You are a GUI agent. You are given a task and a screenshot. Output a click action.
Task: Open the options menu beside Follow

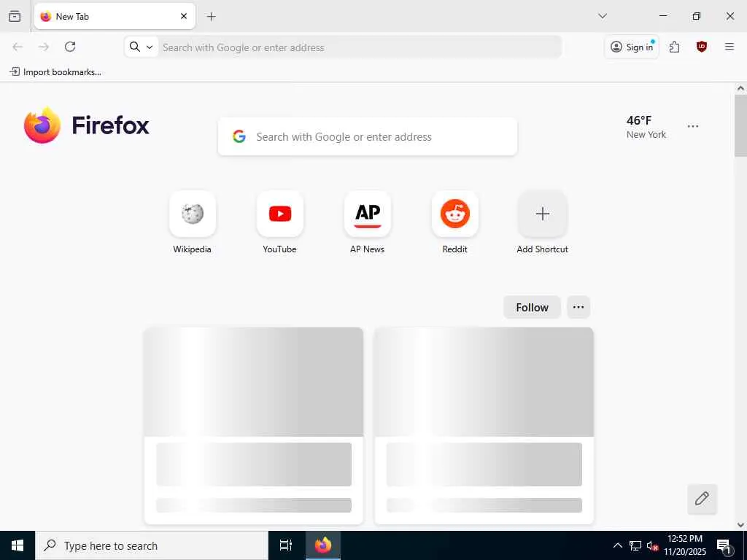[578, 307]
